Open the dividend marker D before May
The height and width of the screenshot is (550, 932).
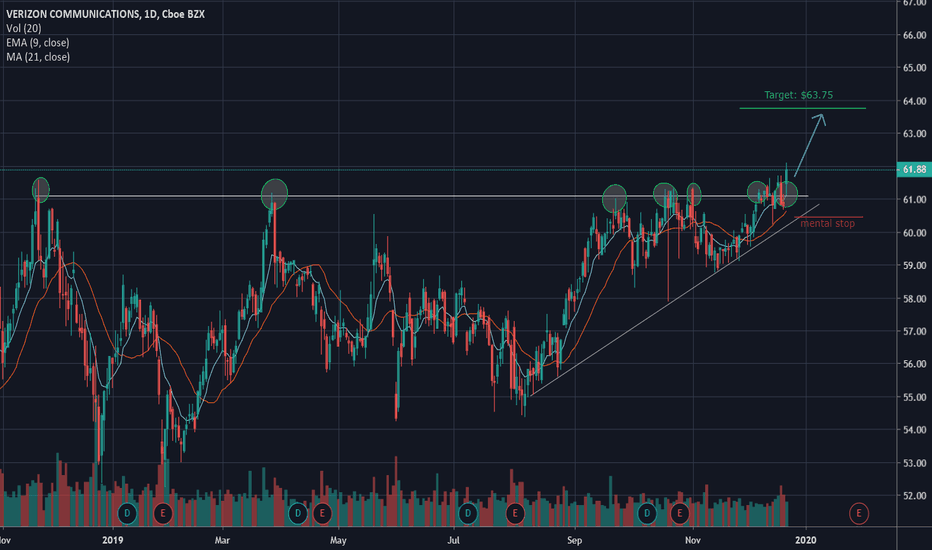coord(298,513)
